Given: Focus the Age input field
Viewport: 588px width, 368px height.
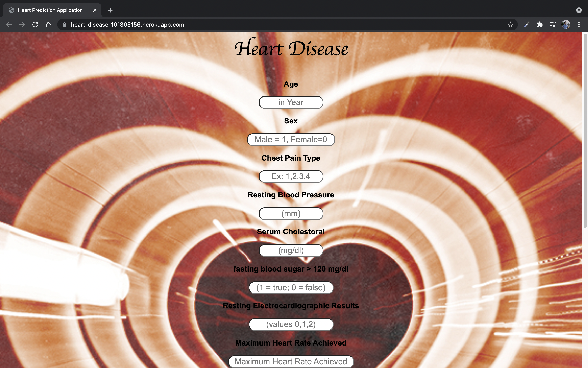Looking at the screenshot, I should coord(291,102).
